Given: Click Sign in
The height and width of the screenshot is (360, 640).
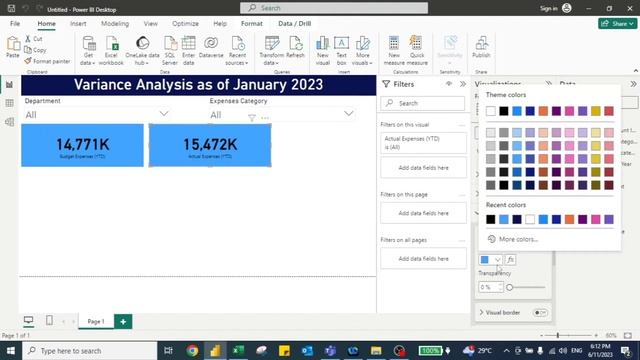Looking at the screenshot, I should point(548,9).
